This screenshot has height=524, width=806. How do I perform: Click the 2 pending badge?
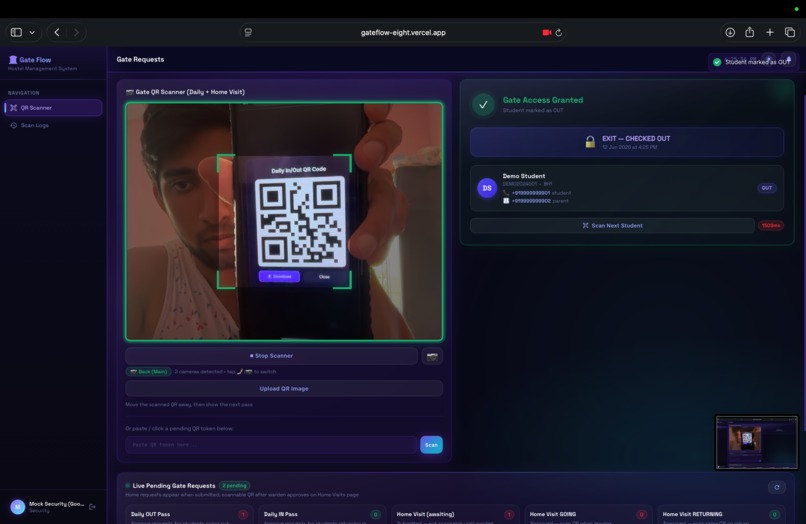(234, 485)
